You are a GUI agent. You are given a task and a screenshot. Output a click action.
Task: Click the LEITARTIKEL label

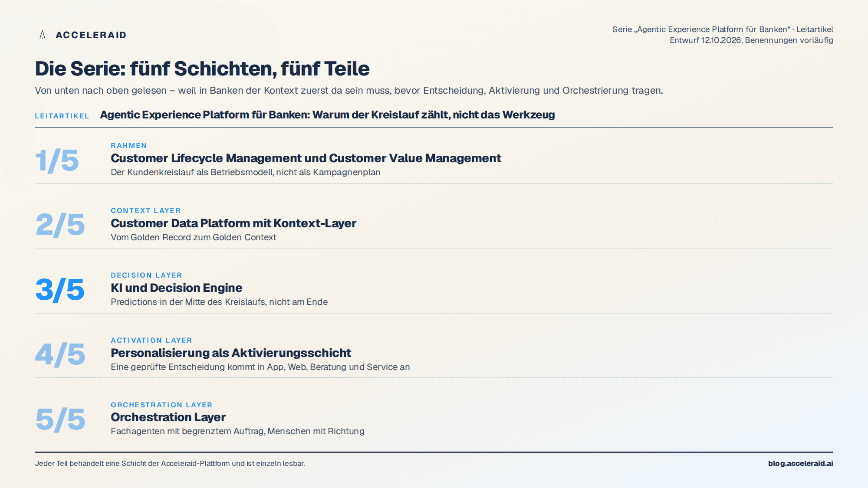click(x=62, y=116)
